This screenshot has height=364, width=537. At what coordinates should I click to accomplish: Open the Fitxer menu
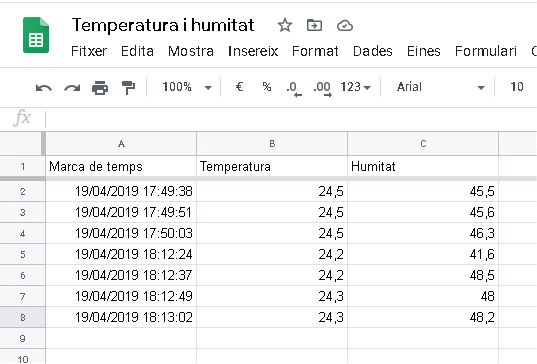pos(89,51)
